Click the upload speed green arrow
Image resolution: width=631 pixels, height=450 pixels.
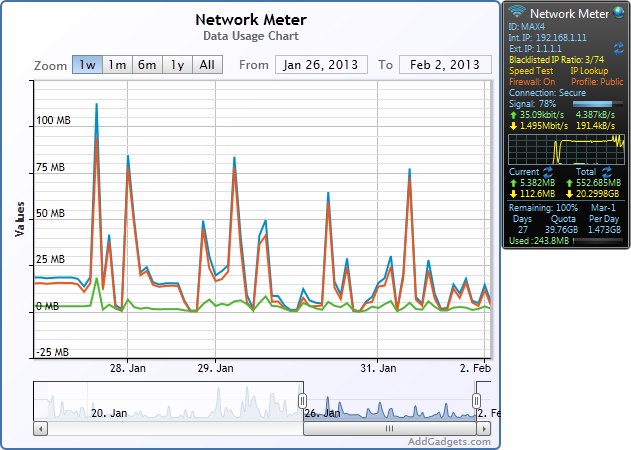513,115
